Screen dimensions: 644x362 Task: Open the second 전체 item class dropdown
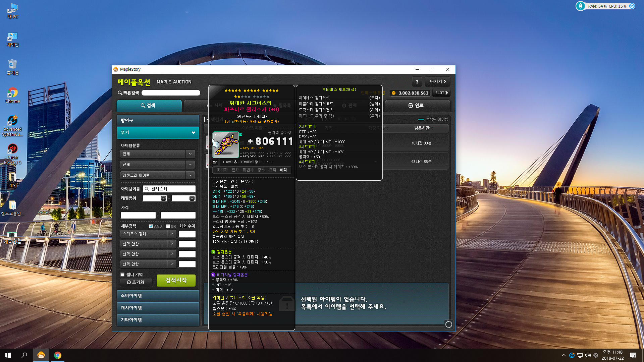[158, 165]
